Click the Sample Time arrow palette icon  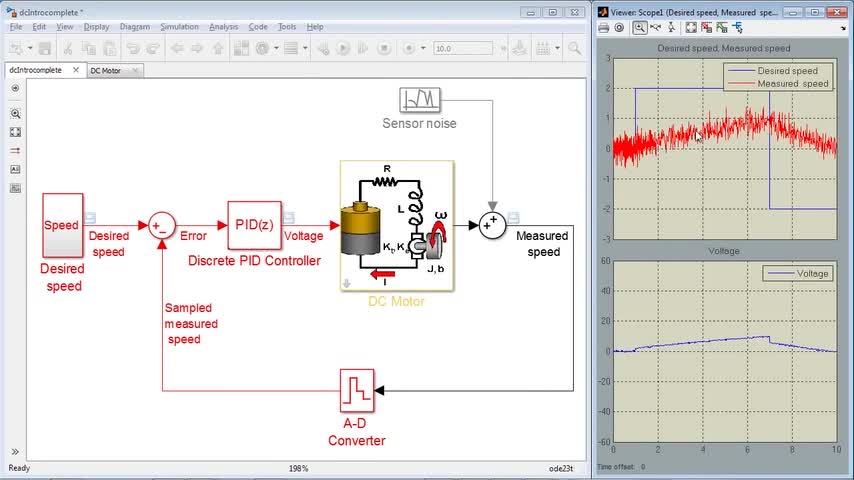coord(15,151)
